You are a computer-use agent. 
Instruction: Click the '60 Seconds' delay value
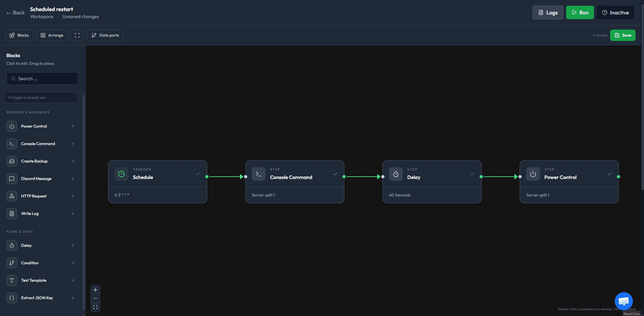pos(400,195)
